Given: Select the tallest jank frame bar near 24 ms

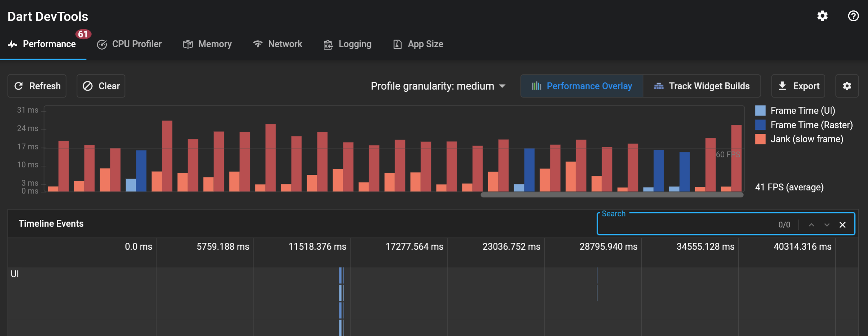Looking at the screenshot, I should click(167, 156).
